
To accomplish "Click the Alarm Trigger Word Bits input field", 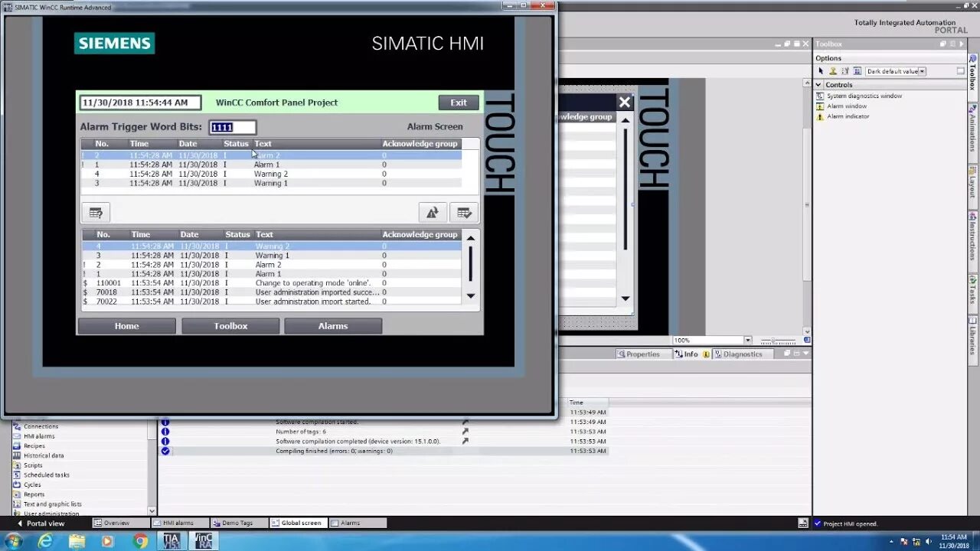I will tap(233, 127).
